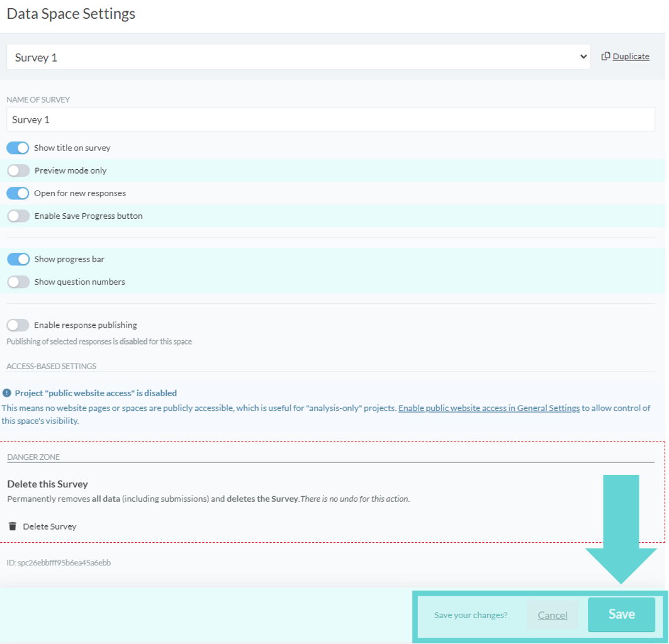Toggle Open for new responses switch

click(18, 193)
